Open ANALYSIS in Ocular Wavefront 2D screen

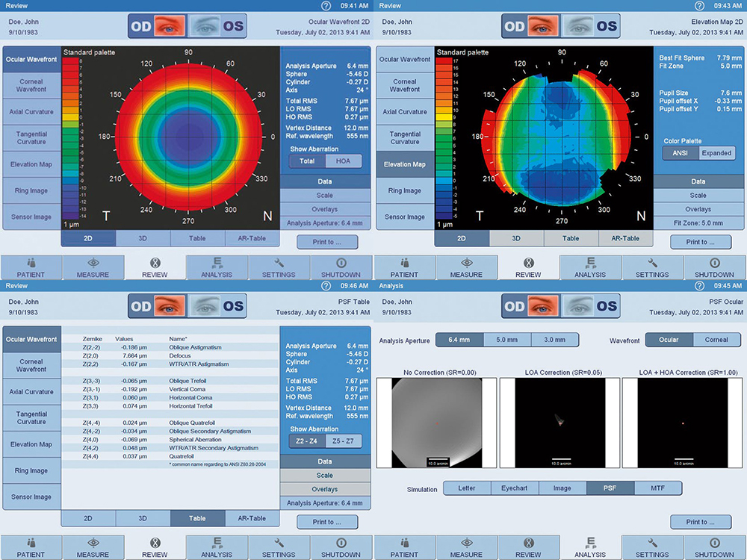point(217,267)
